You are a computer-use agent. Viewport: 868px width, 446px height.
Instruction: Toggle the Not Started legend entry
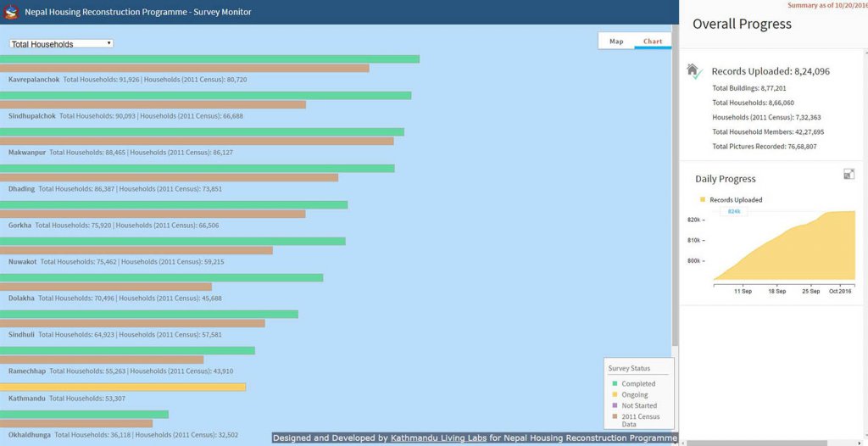[634, 405]
